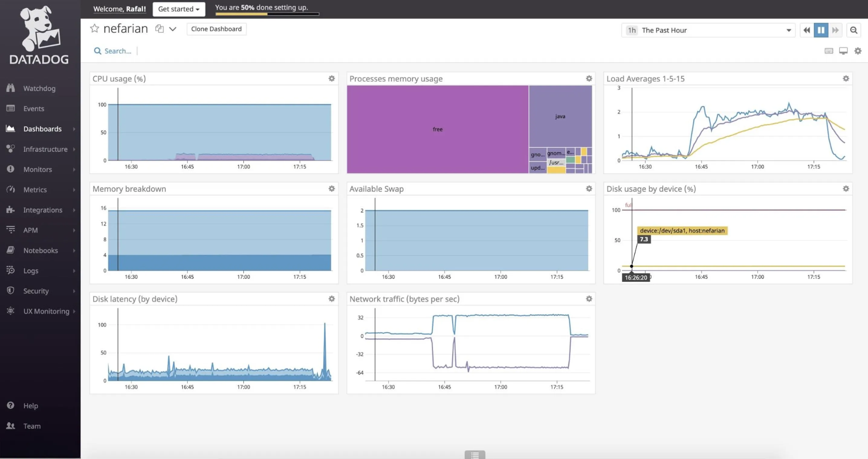Resume dashboard playback forward
The height and width of the screenshot is (459, 868).
(x=835, y=30)
